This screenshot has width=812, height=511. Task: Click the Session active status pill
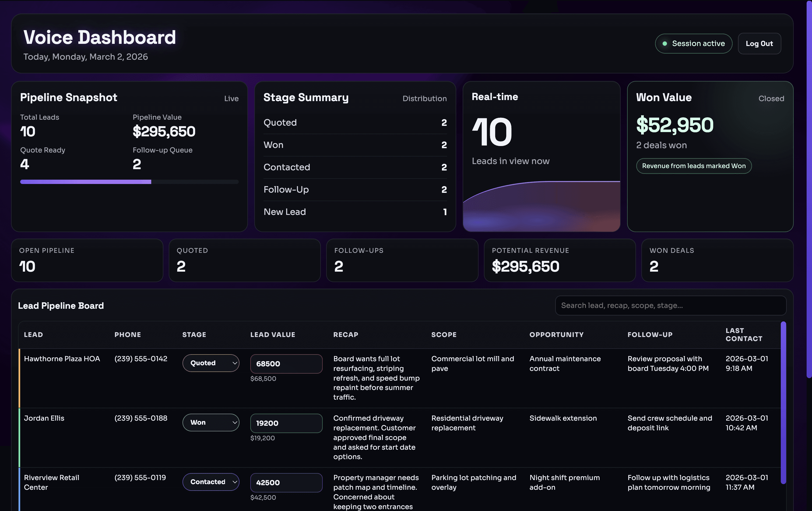[693, 43]
